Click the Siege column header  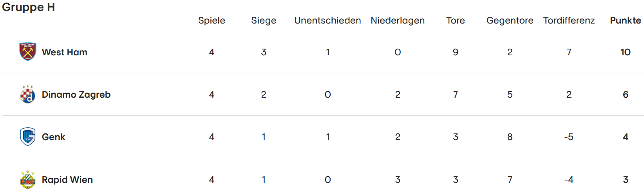point(264,20)
